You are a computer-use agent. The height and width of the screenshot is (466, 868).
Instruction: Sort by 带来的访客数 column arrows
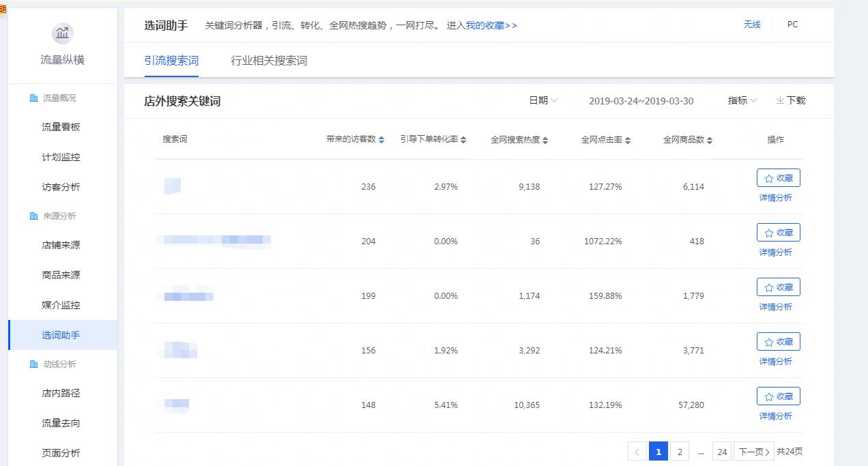point(381,140)
